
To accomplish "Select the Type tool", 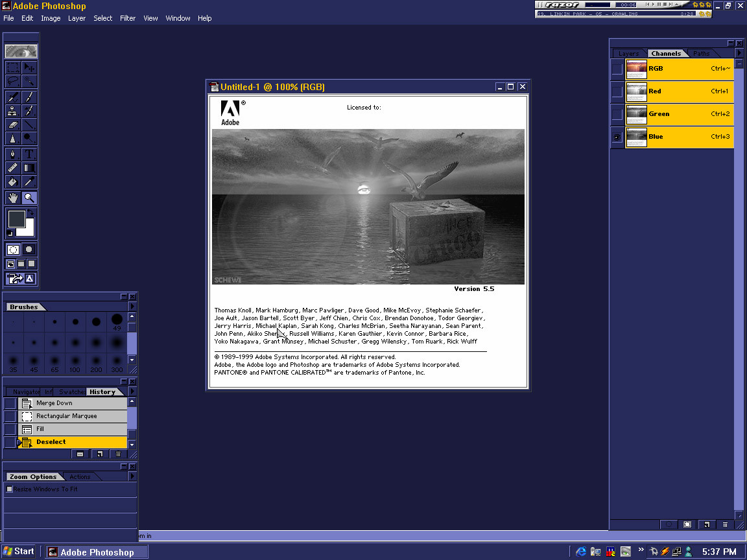I will (x=29, y=154).
